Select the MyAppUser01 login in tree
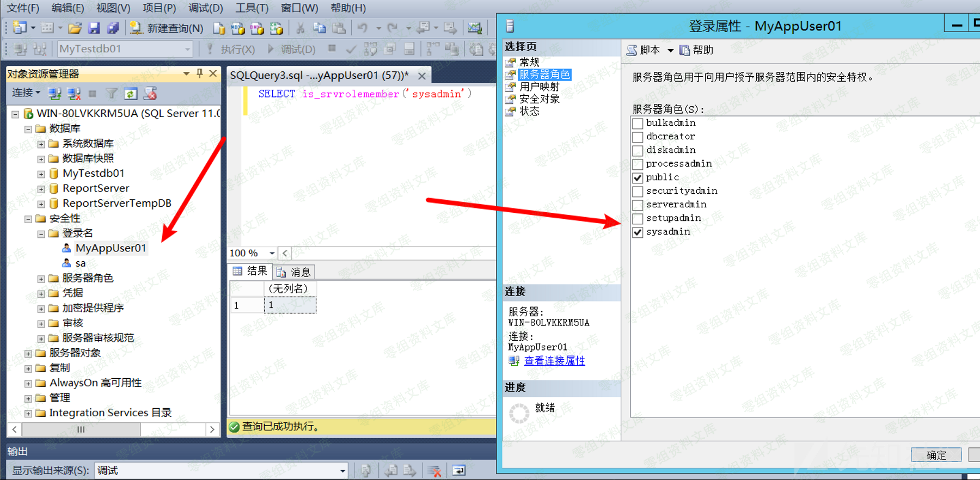This screenshot has width=980, height=480. (111, 248)
